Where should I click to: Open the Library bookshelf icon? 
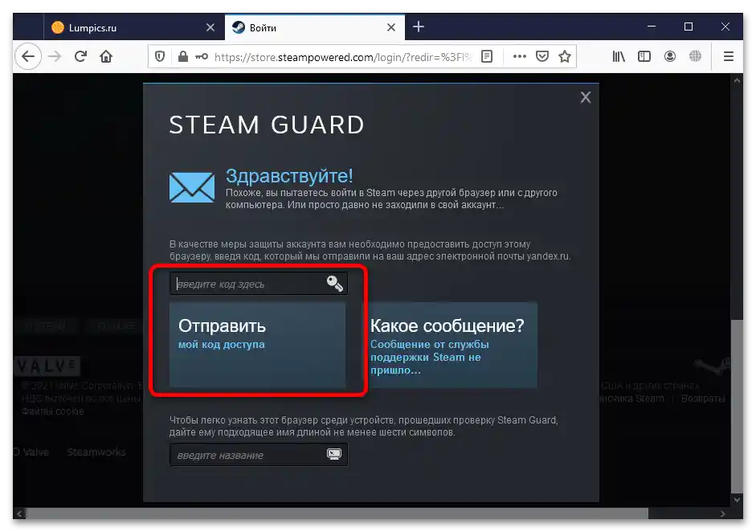point(619,56)
